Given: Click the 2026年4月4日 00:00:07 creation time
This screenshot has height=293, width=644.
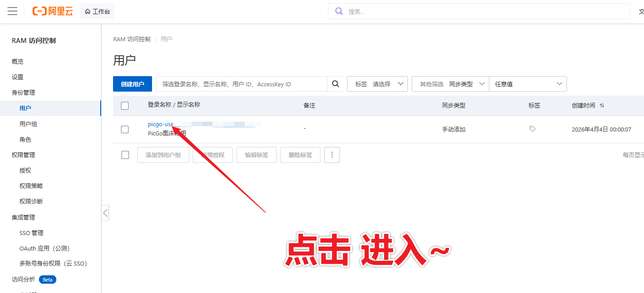Looking at the screenshot, I should 601,130.
